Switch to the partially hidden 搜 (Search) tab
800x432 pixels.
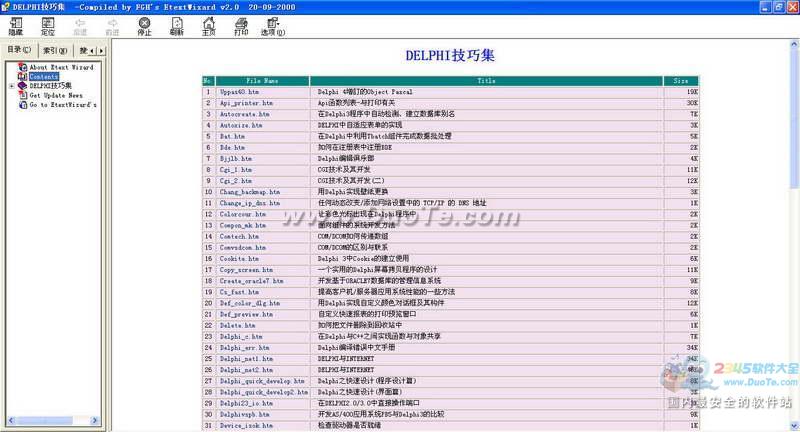point(83,50)
